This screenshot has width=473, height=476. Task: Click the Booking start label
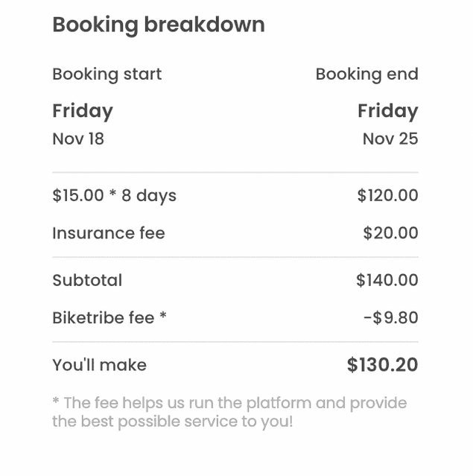tap(107, 74)
